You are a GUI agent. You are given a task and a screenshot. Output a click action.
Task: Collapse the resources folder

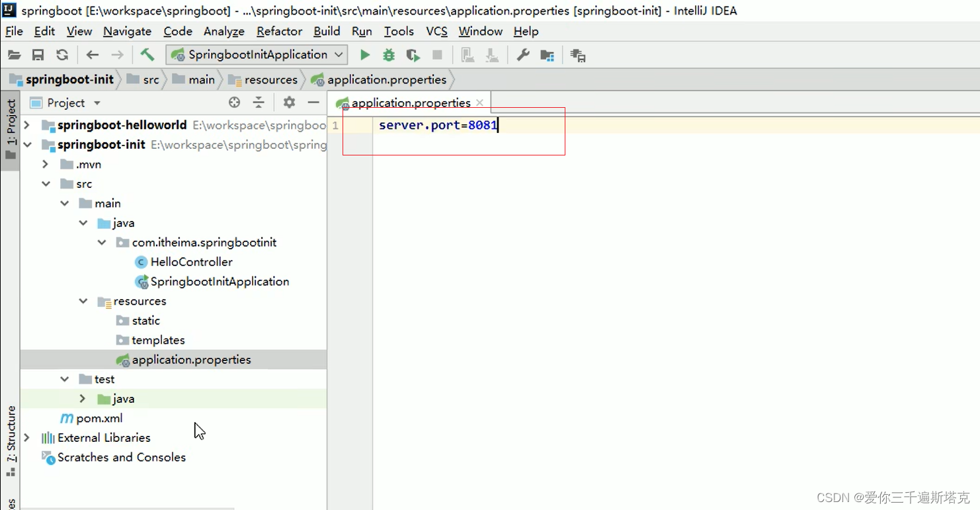coord(83,301)
